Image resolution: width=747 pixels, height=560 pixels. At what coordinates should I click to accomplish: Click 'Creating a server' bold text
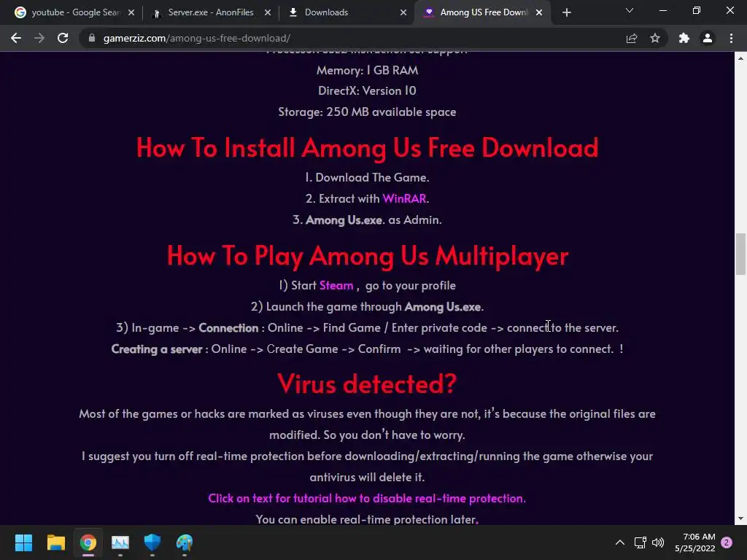coord(157,349)
